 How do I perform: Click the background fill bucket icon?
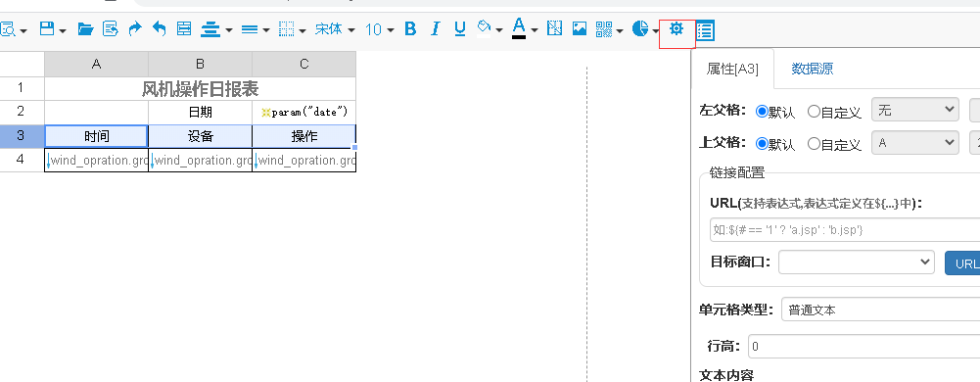(x=484, y=27)
